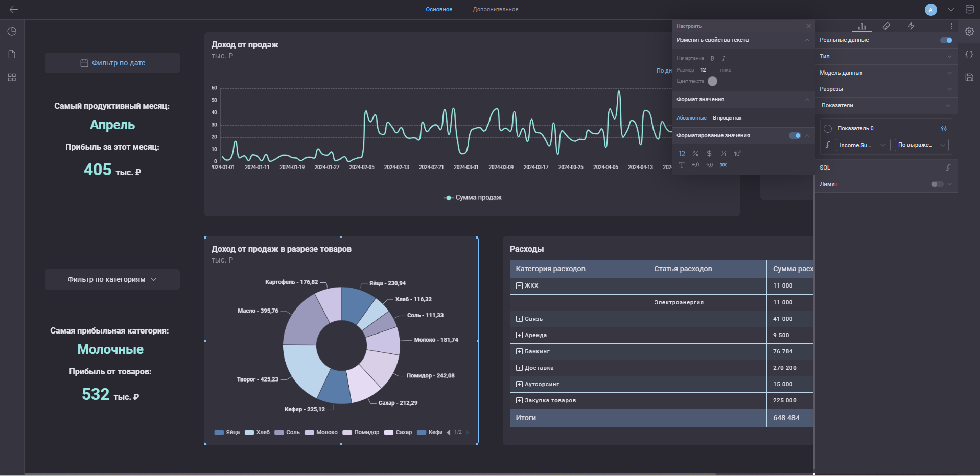Viewport: 980px width, 476px height.
Task: Switch to the Дополнительное tab
Action: pos(495,9)
